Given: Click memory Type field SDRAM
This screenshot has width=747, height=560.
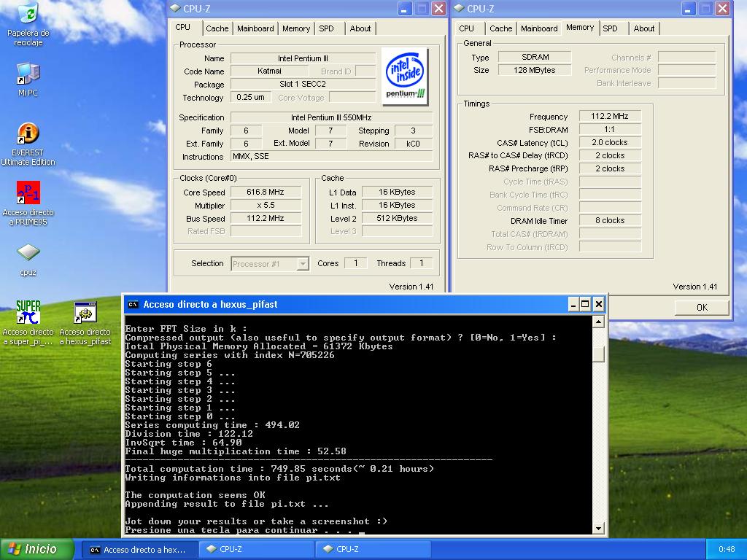Looking at the screenshot, I should point(535,57).
